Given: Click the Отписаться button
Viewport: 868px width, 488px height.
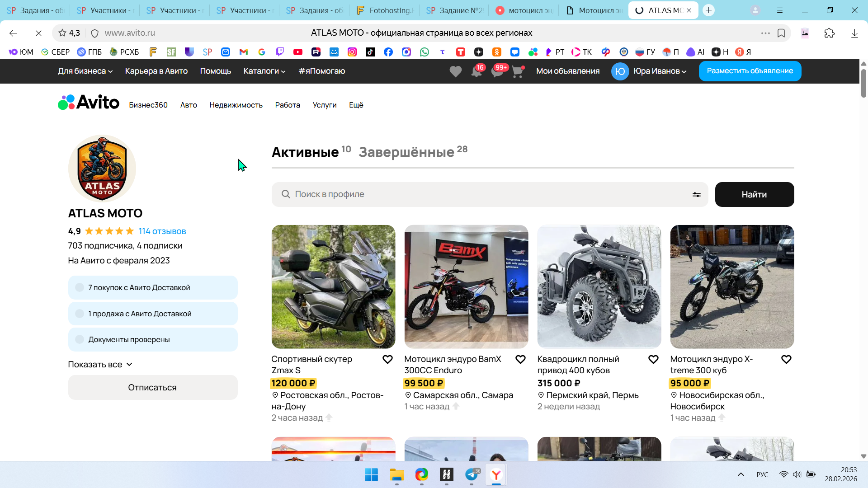Looking at the screenshot, I should [152, 388].
